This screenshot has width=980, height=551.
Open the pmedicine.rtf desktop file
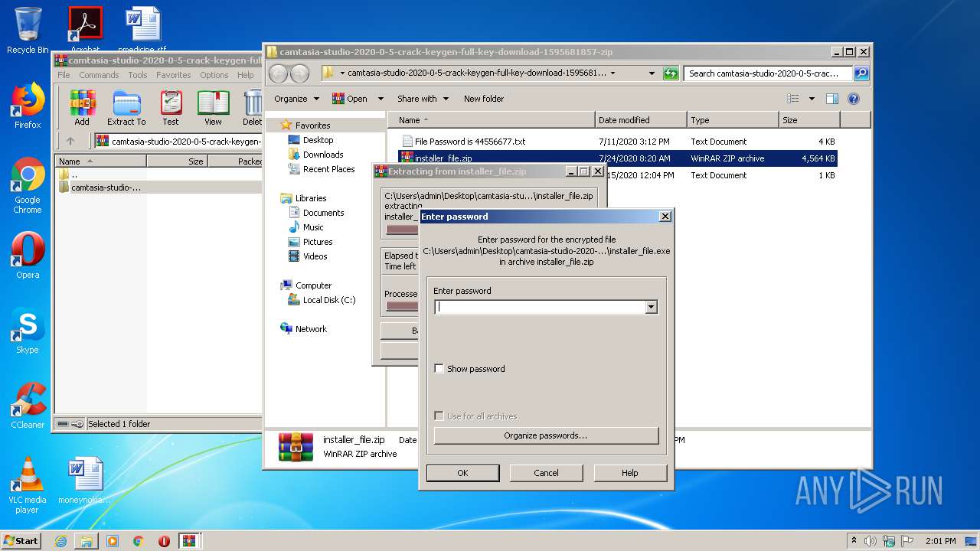click(143, 29)
